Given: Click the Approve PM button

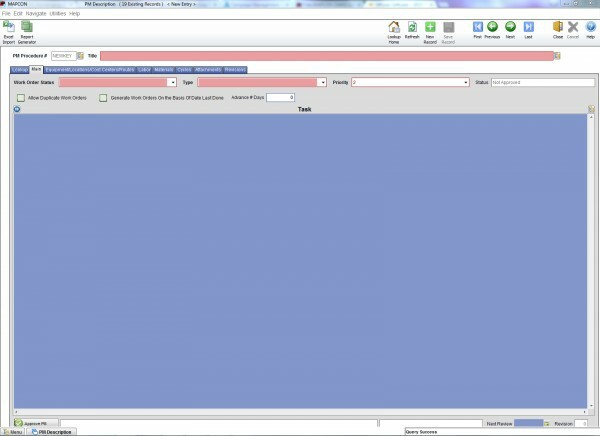Looking at the screenshot, I should pyautogui.click(x=32, y=424).
